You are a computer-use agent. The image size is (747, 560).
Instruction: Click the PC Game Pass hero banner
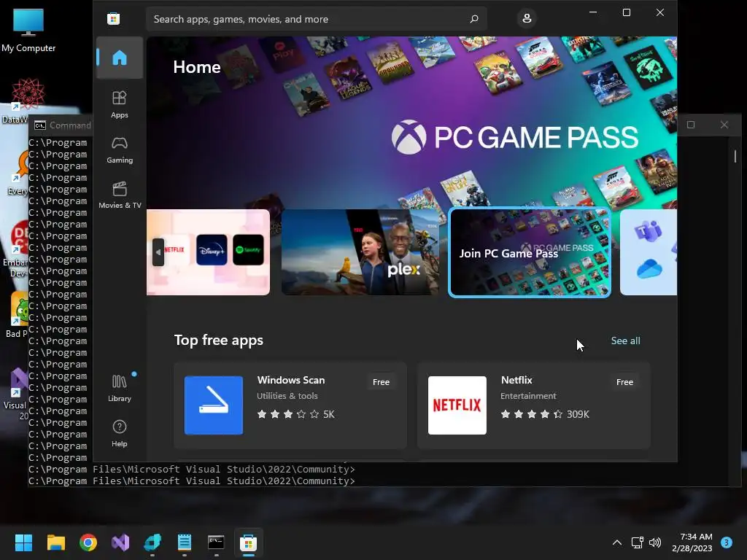coord(411,122)
